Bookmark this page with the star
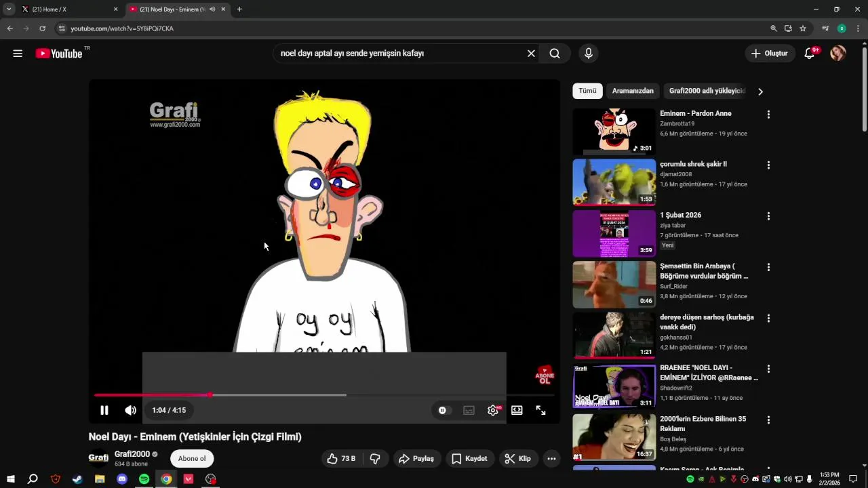868x488 pixels. click(x=803, y=28)
